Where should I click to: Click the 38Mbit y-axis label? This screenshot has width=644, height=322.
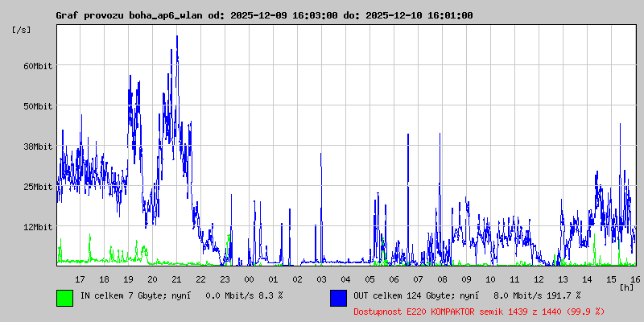[38, 147]
